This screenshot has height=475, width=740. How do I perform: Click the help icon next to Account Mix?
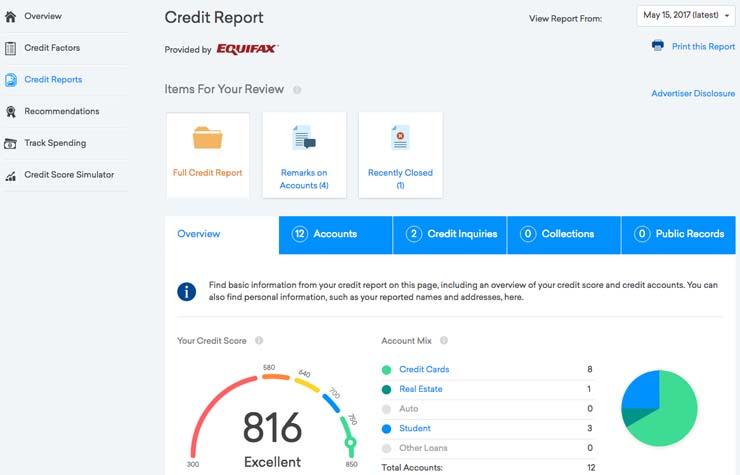444,340
